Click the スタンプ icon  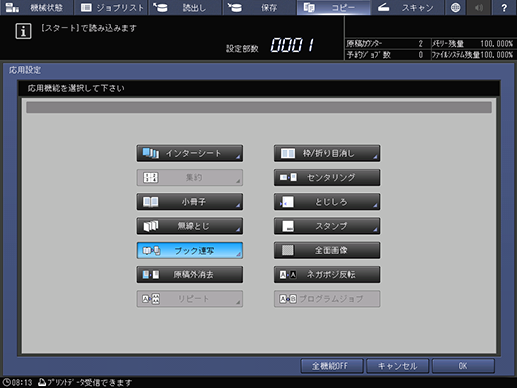point(288,226)
